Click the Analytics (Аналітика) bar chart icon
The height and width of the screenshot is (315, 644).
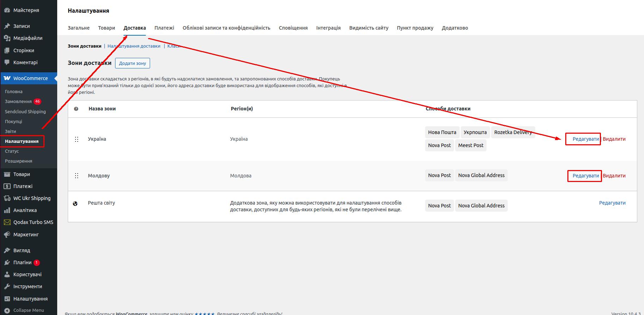point(7,210)
